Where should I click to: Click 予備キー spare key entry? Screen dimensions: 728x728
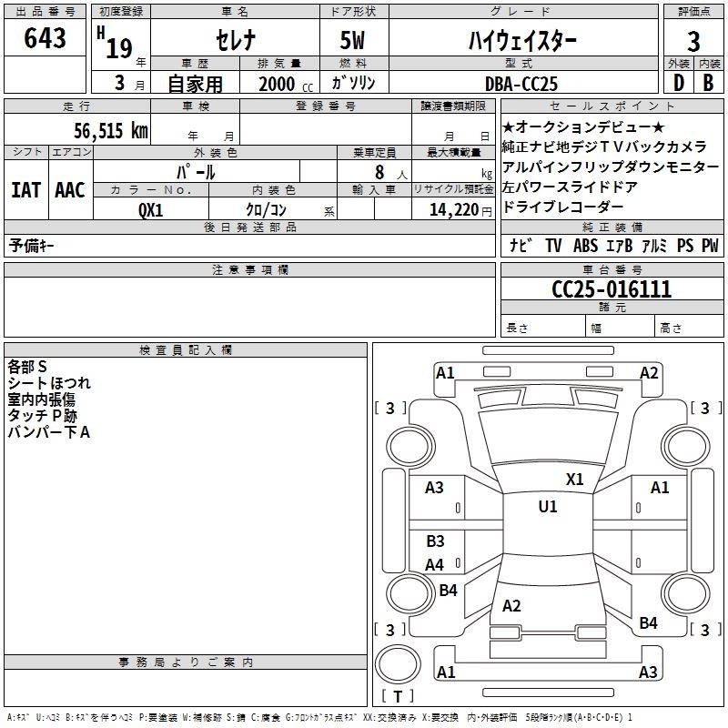[x=31, y=246]
